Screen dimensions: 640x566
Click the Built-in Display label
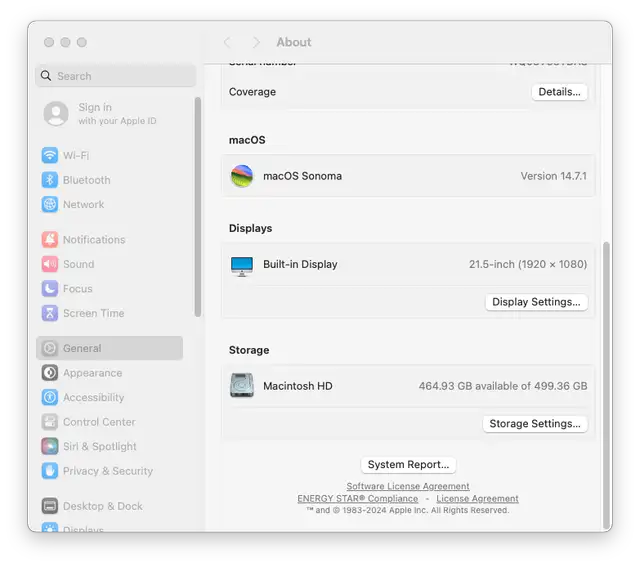(x=300, y=264)
